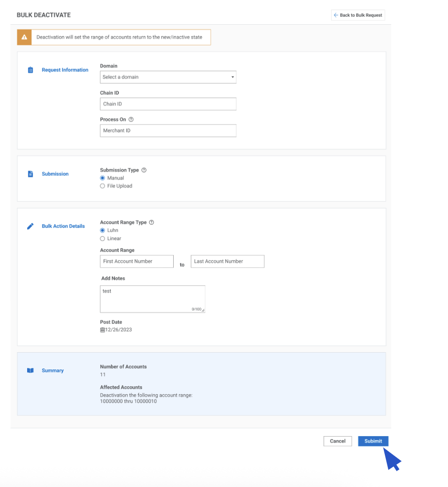This screenshot has height=487, width=448.
Task: Click the Bulk Action Details pencil icon
Action: click(31, 226)
